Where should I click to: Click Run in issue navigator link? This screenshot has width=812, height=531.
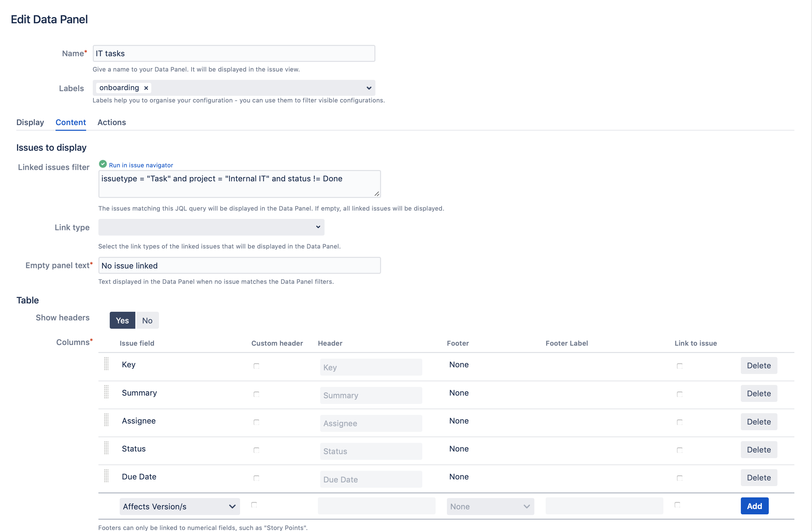tap(141, 165)
